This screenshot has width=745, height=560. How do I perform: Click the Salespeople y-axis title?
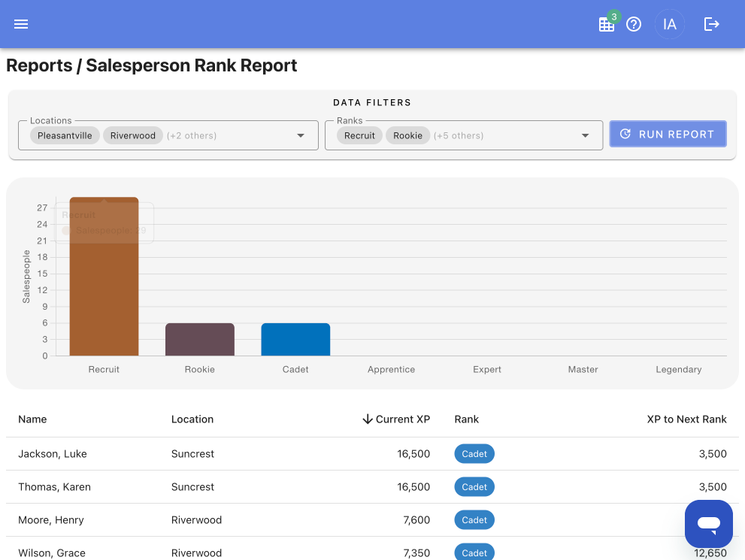[x=26, y=277]
